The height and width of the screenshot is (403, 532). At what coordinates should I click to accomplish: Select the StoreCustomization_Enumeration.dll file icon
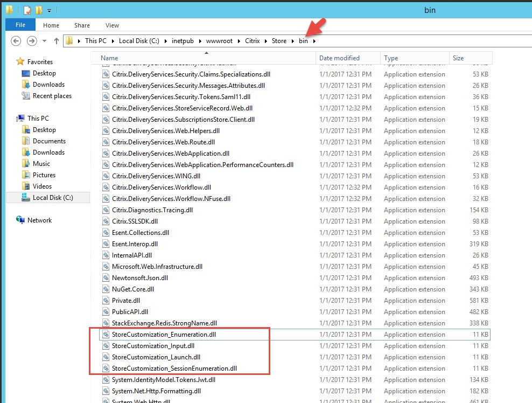pos(106,335)
